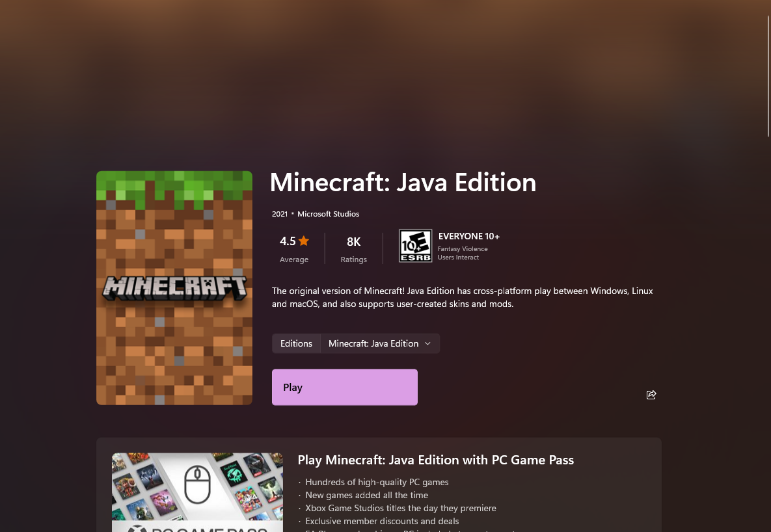Click 'Play Minecraft: Java Edition with PC Game Pass' heading
The image size is (771, 532).
436,460
